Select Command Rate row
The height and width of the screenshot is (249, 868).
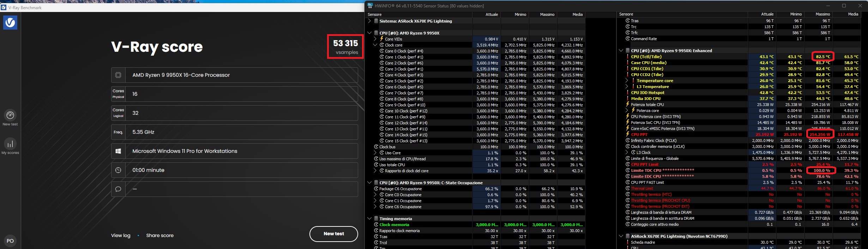click(x=739, y=39)
